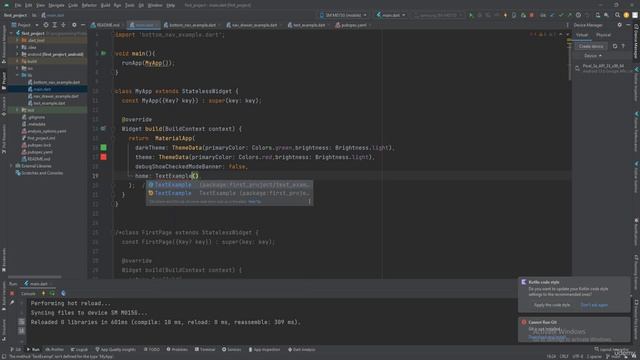The image size is (640, 360).
Task: Open the App Inspection tool window
Action: coord(264,350)
